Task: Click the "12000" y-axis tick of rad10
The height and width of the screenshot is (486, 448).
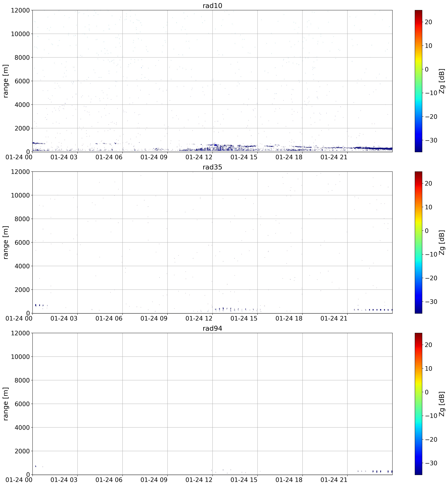Action: [20, 10]
